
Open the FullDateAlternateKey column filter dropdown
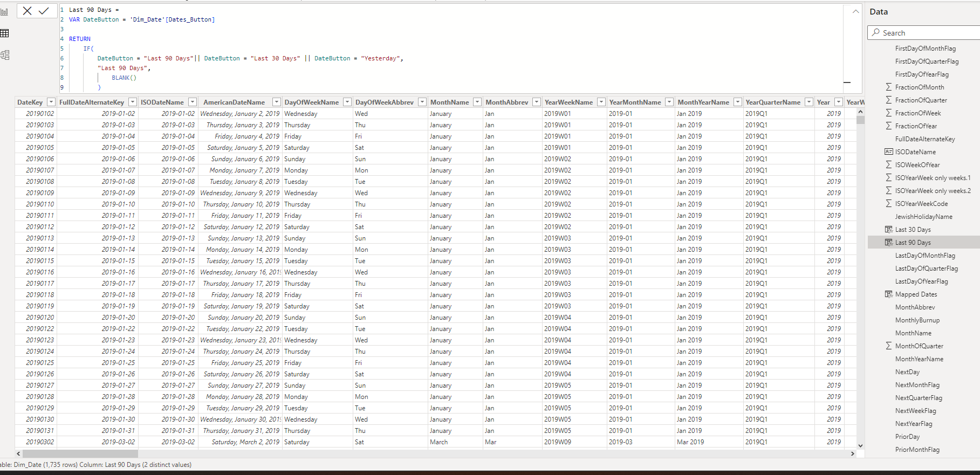coord(133,102)
